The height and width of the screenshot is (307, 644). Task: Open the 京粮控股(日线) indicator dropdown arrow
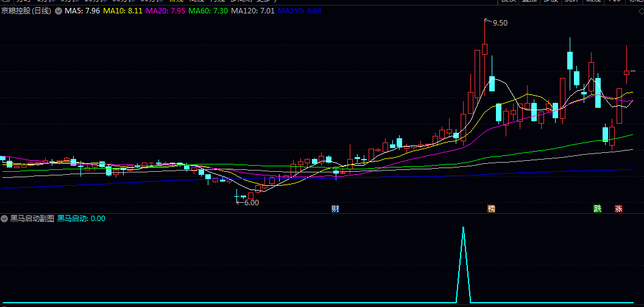[58, 11]
